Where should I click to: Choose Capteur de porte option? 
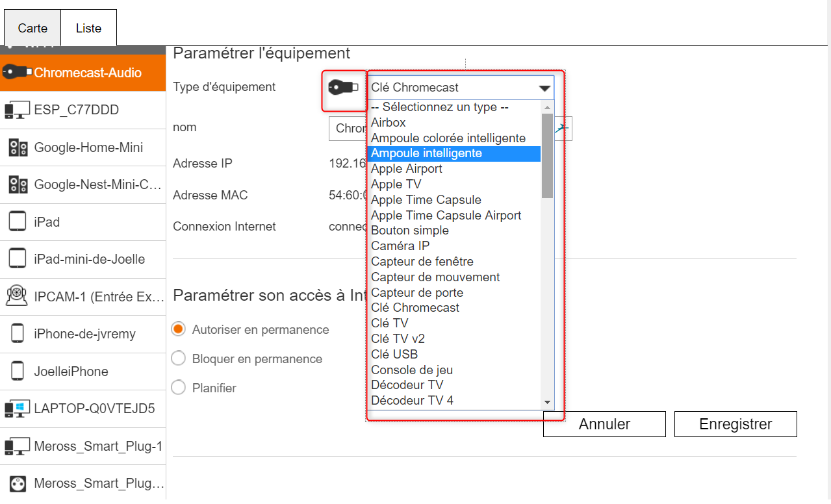click(x=454, y=293)
